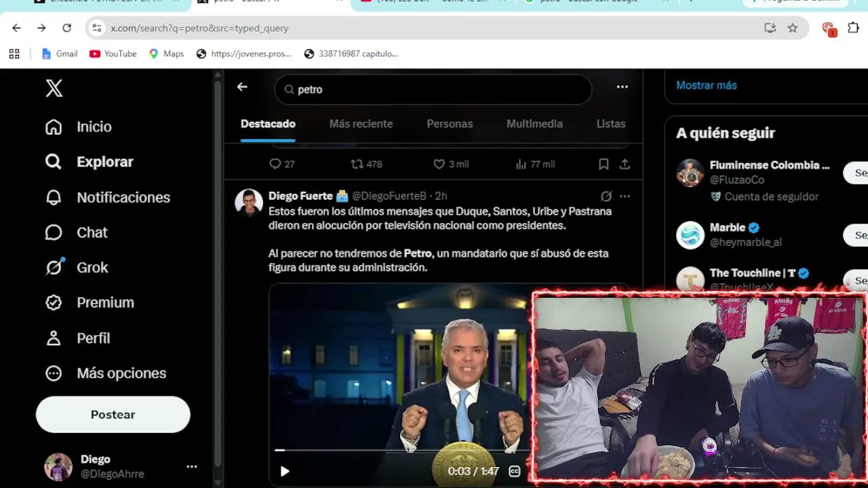Go back using the browser back arrow
The width and height of the screenshot is (868, 488).
coord(16,28)
